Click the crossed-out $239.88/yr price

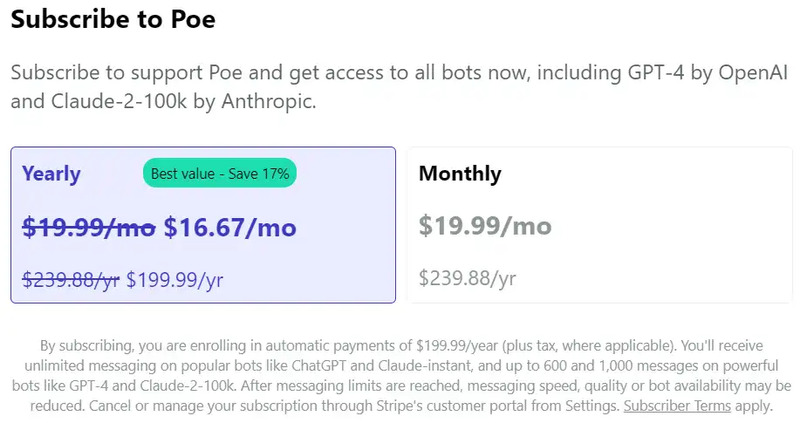tap(70, 280)
